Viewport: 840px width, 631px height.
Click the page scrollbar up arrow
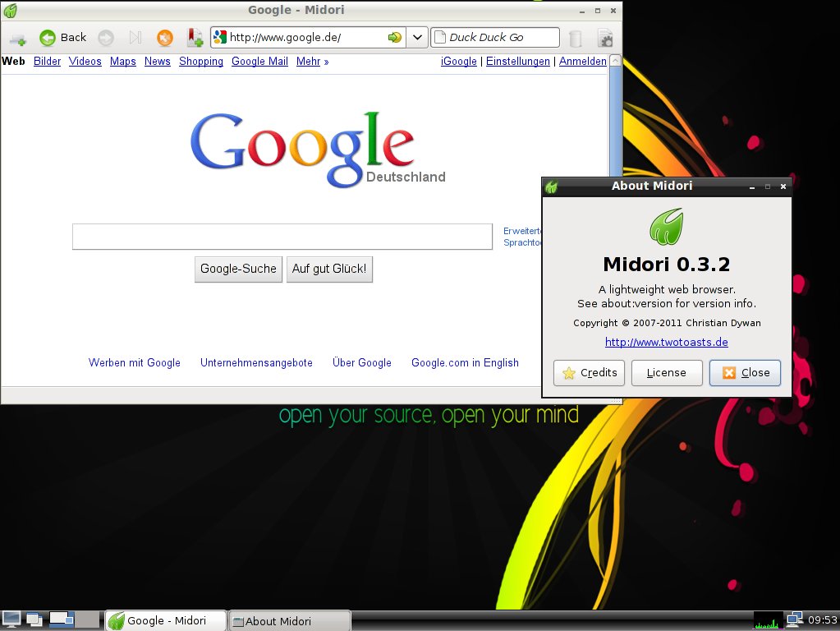(616, 61)
